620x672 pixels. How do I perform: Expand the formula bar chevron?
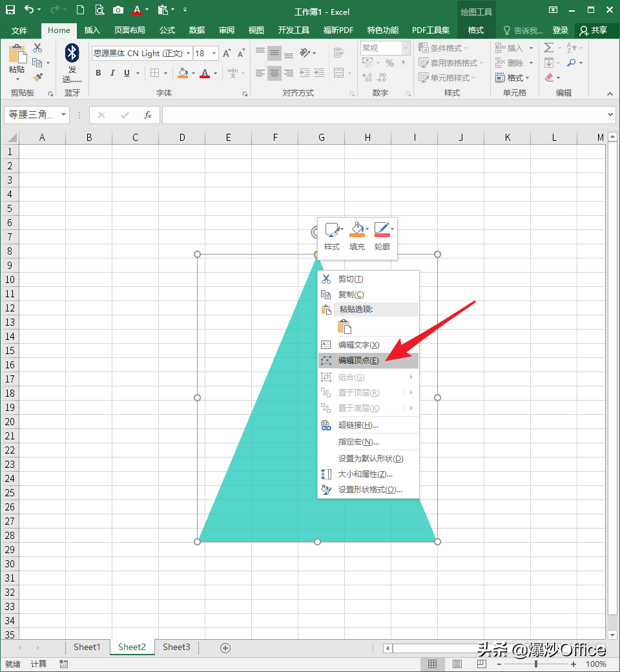pos(610,114)
